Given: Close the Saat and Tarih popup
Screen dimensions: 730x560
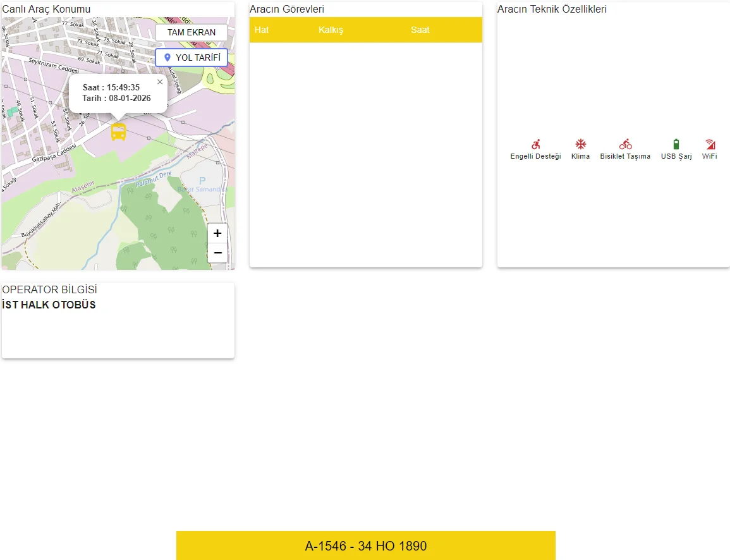Looking at the screenshot, I should 160,82.
